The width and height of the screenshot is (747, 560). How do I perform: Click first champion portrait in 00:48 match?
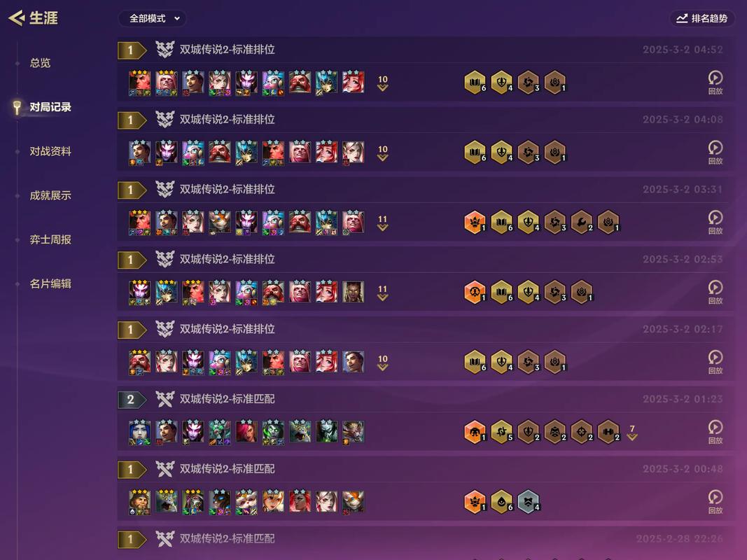click(139, 502)
